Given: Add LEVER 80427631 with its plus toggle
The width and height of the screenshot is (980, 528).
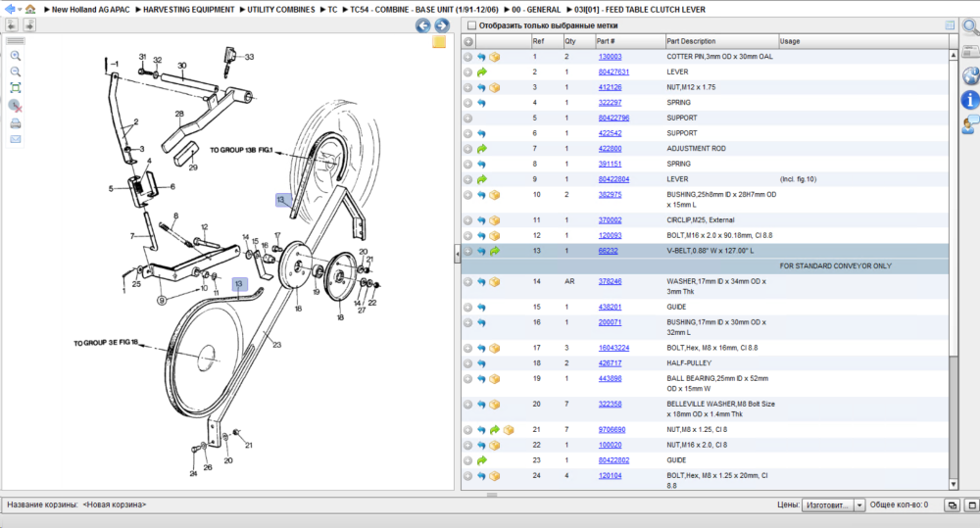Looking at the screenshot, I should pos(467,72).
